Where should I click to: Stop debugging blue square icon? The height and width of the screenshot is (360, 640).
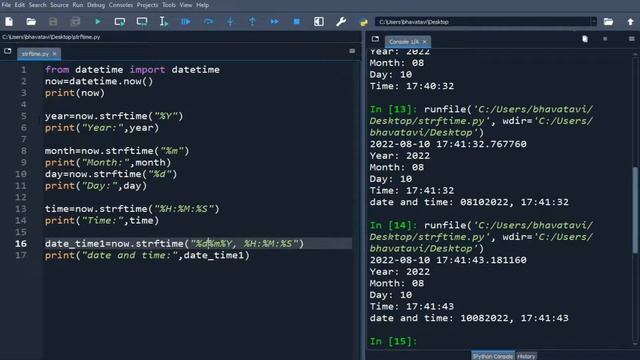coord(297,22)
